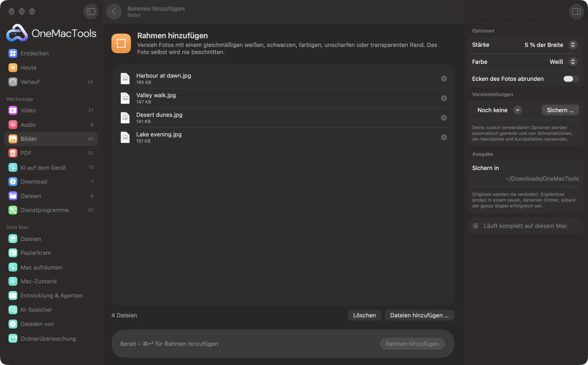Remove Valley walk.jpg from the list
588x365 pixels.
(444, 98)
